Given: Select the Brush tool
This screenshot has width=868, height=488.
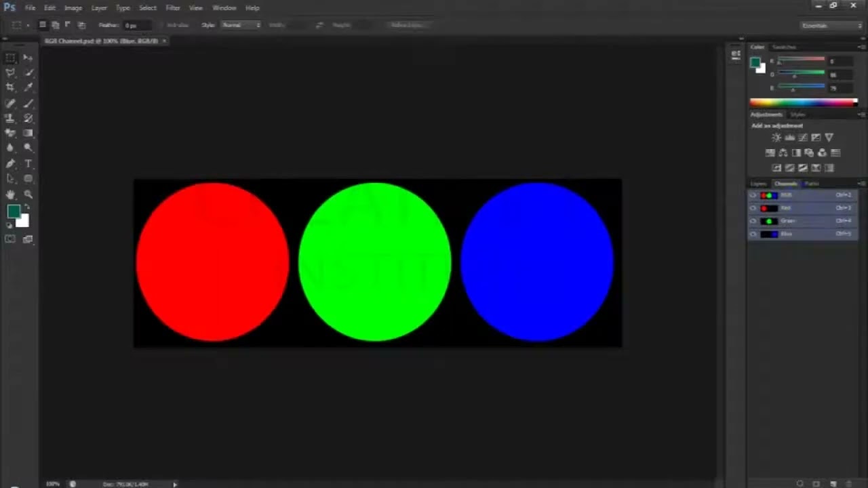Looking at the screenshot, I should coord(28,104).
